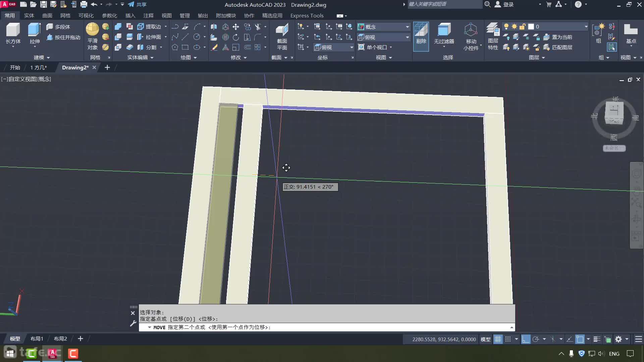Click the layer 0 white color swatch
Viewport: 644px width, 362px height.
pos(531,26)
